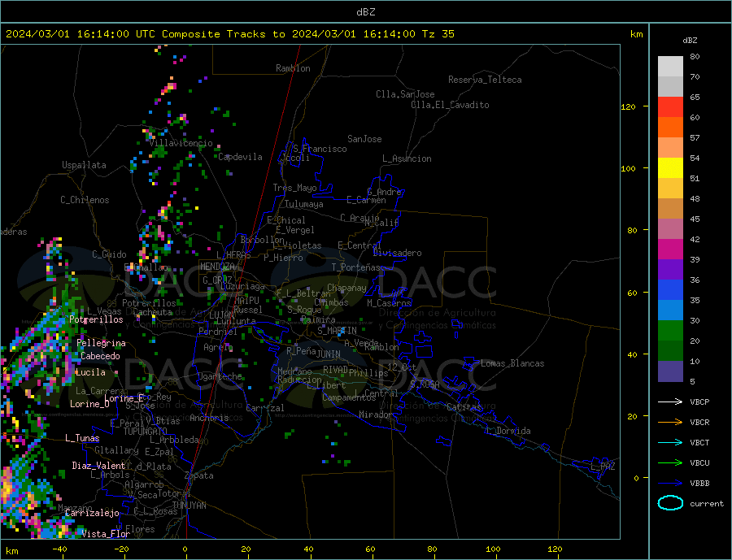Click the blue VBBB arrow legend icon
This screenshot has width=732, height=560.
[x=670, y=483]
